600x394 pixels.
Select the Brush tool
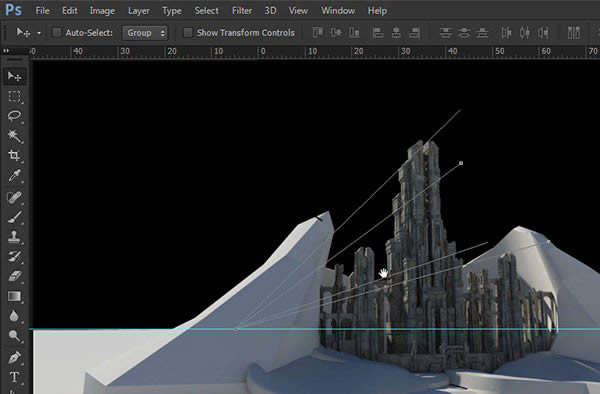[x=14, y=217]
